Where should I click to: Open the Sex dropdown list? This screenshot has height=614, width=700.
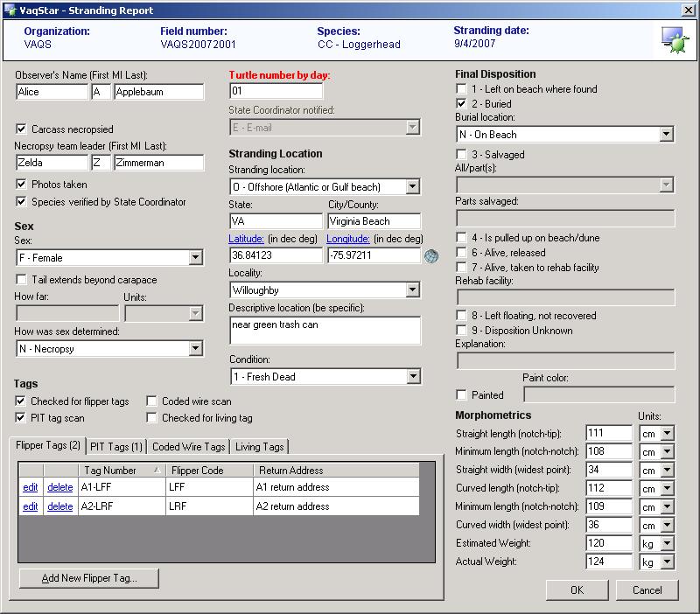(195, 258)
